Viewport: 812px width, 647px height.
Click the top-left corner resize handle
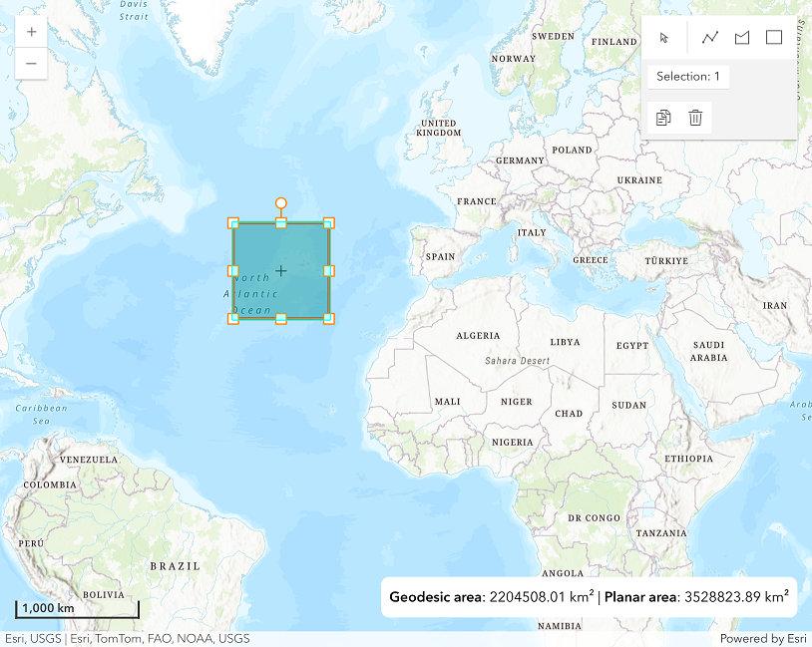point(233,222)
